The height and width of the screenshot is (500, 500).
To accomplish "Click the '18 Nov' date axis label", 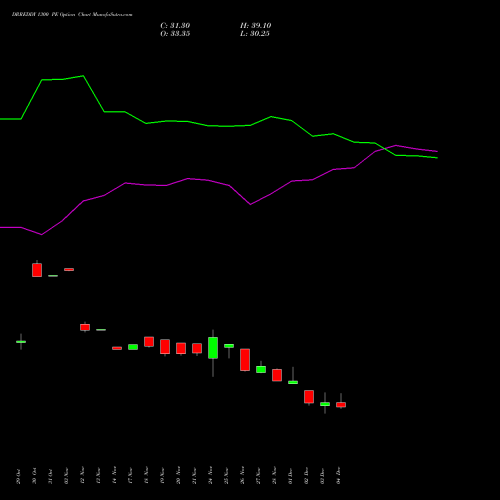I will point(146,475).
